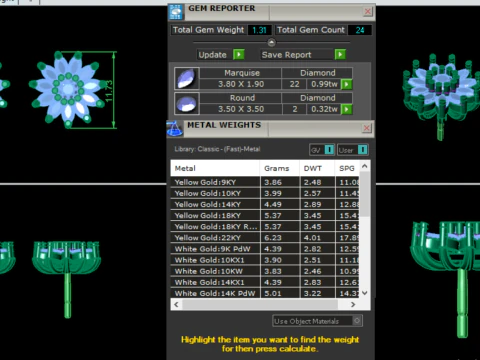
Task: Select the Marquise gem shape thumbnail
Action: pyautogui.click(x=187, y=78)
